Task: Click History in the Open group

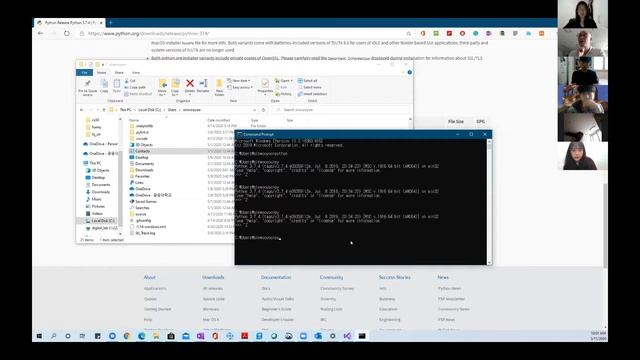Action: (283, 94)
